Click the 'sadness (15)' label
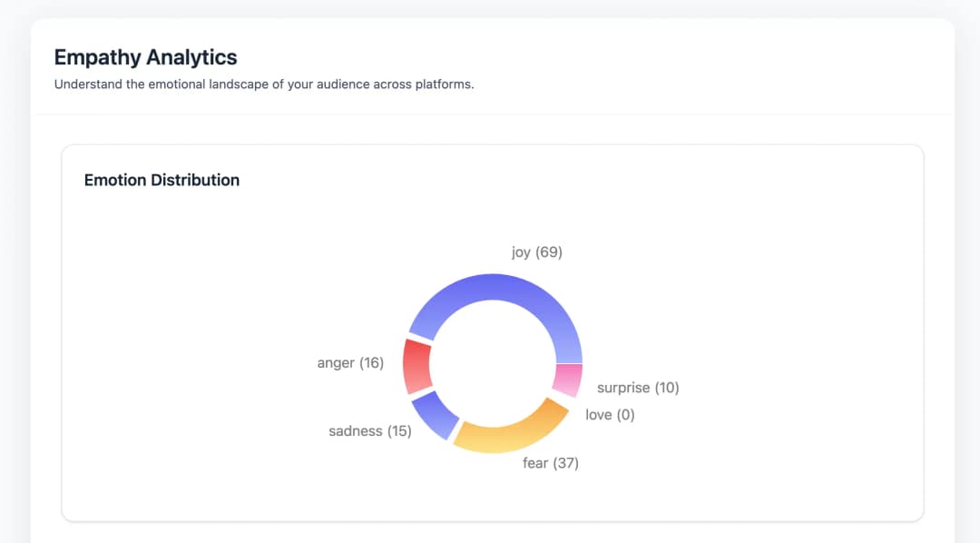Screen dimensions: 980x543 click(x=368, y=430)
